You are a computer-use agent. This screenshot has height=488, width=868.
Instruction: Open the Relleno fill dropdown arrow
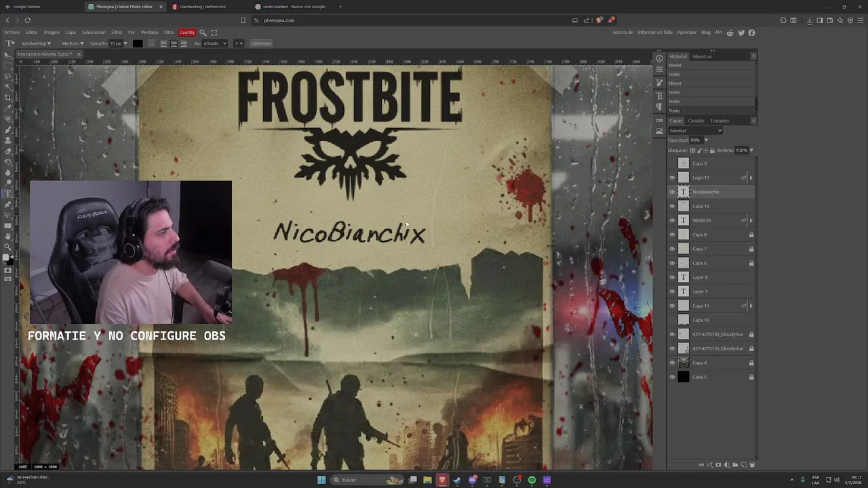[751, 150]
